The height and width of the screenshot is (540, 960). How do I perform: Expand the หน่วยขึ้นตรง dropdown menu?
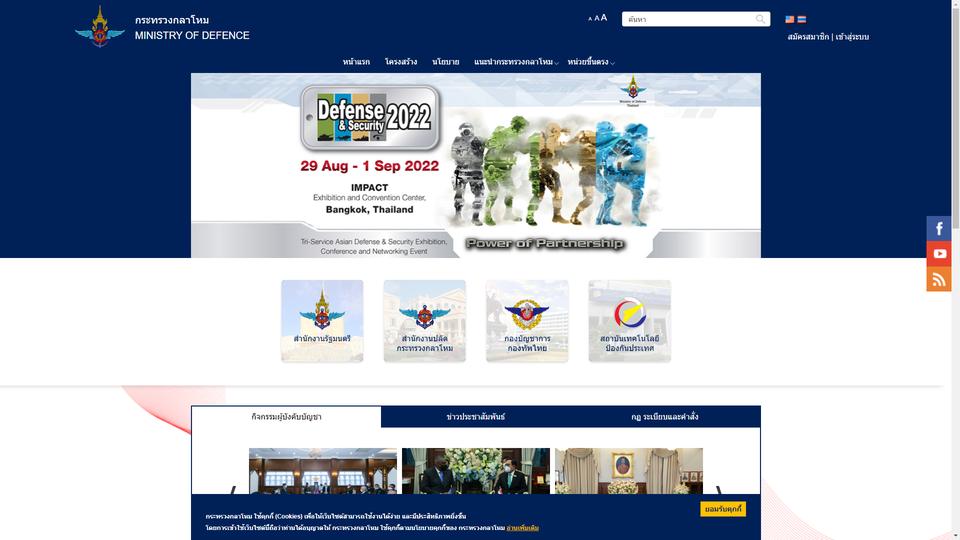click(x=591, y=62)
